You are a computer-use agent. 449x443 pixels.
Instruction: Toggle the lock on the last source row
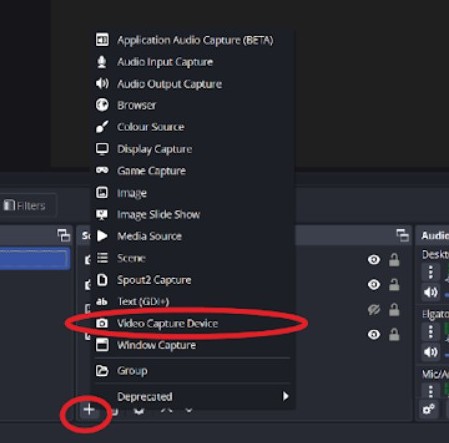coord(394,335)
